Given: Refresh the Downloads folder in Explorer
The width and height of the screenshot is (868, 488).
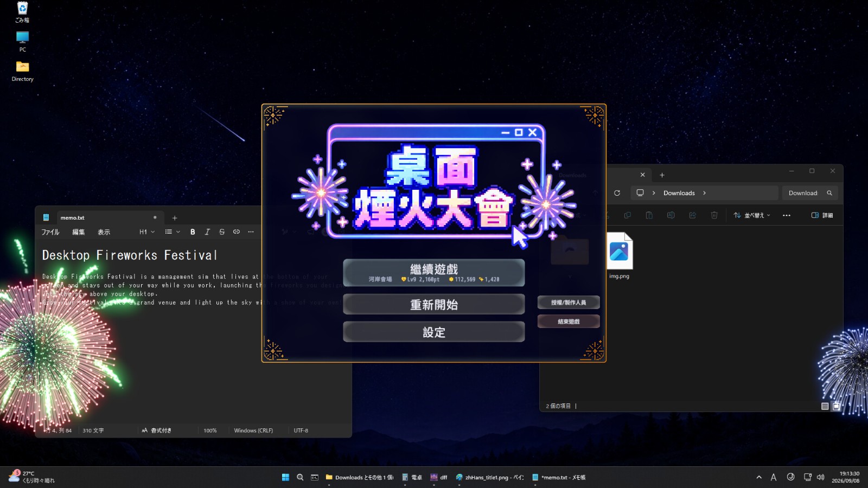Looking at the screenshot, I should click(617, 193).
